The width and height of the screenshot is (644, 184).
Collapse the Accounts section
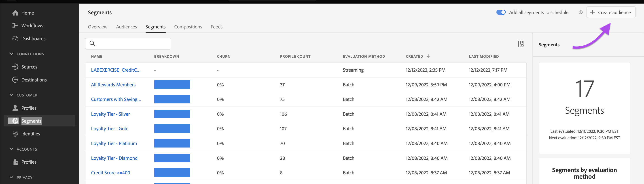point(11,149)
